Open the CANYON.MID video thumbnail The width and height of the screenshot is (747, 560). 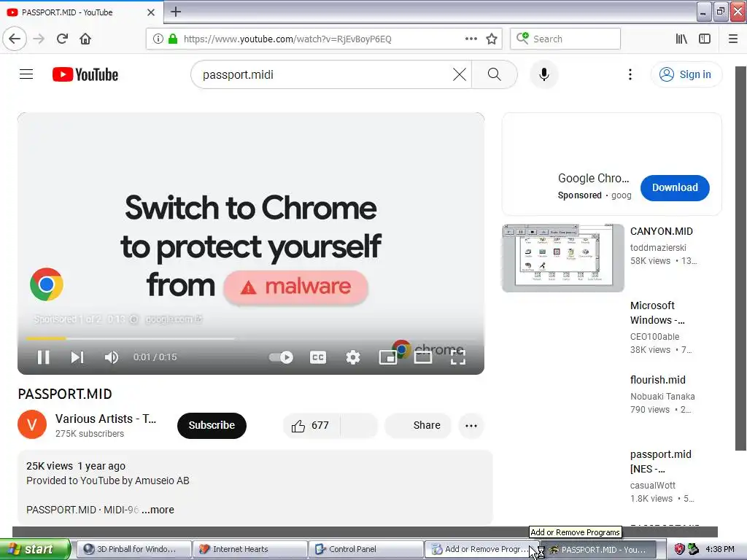562,257
